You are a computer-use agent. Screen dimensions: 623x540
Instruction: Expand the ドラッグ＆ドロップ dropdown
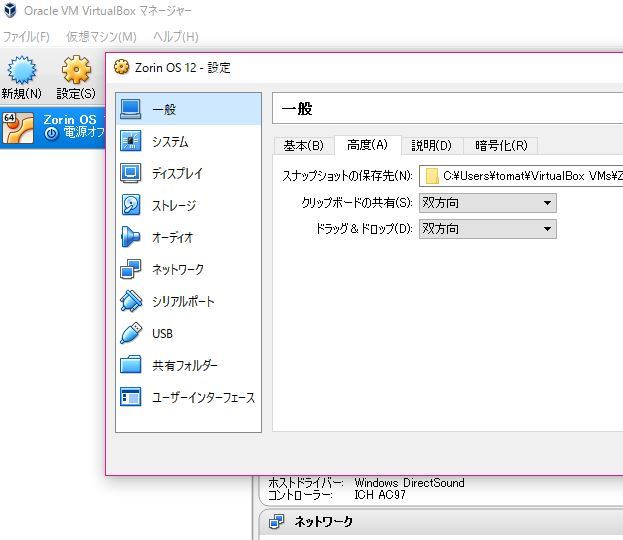pyautogui.click(x=487, y=229)
